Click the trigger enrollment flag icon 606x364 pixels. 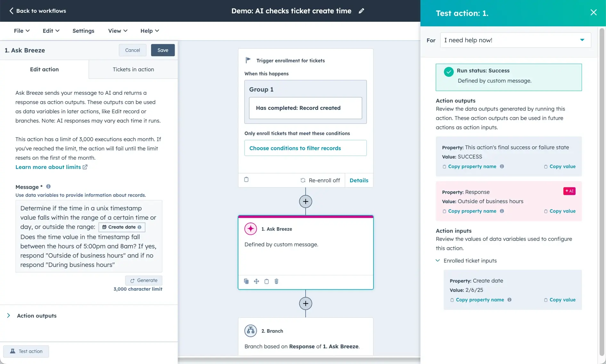click(248, 60)
